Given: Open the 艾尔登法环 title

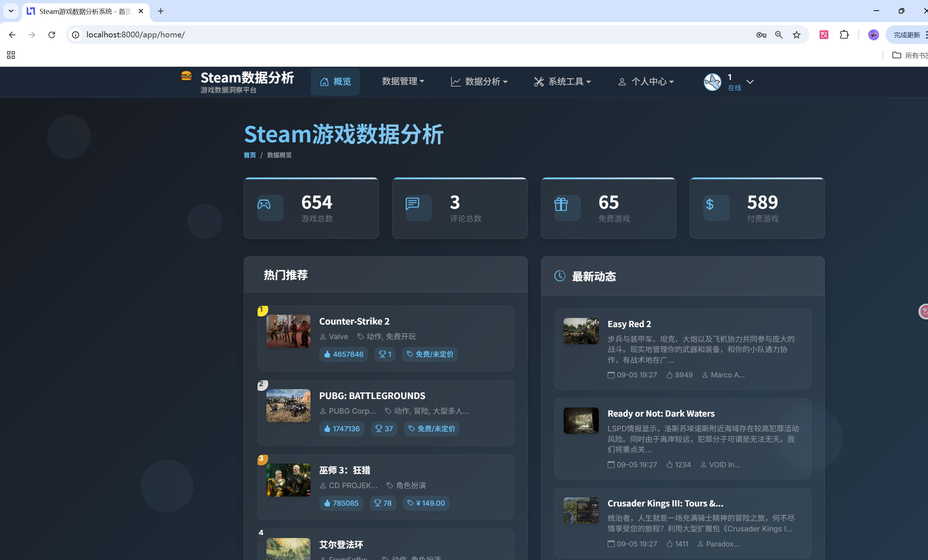Looking at the screenshot, I should (341, 545).
